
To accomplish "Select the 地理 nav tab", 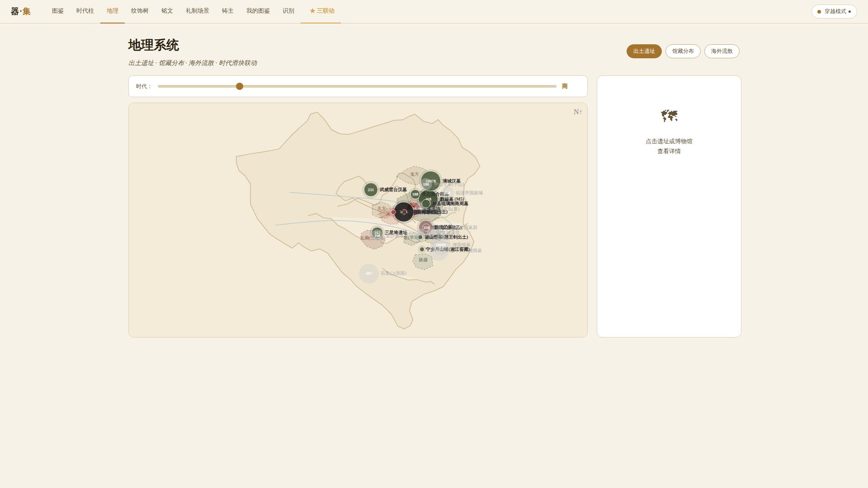I will [x=113, y=11].
